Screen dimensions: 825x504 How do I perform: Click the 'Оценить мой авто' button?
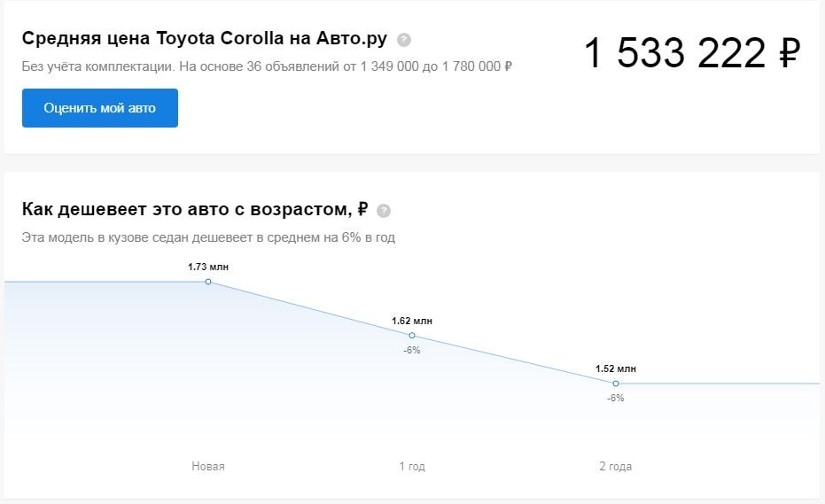tap(100, 108)
